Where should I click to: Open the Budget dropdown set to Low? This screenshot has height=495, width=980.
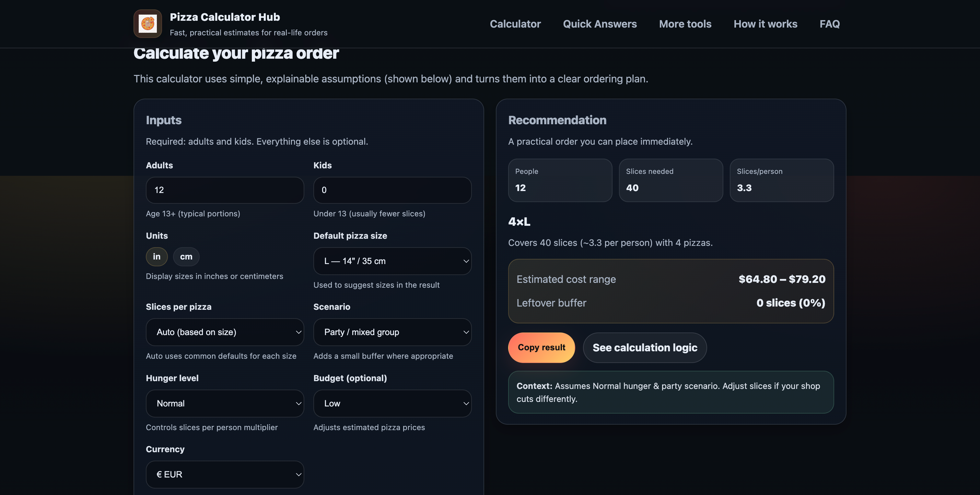click(x=392, y=403)
